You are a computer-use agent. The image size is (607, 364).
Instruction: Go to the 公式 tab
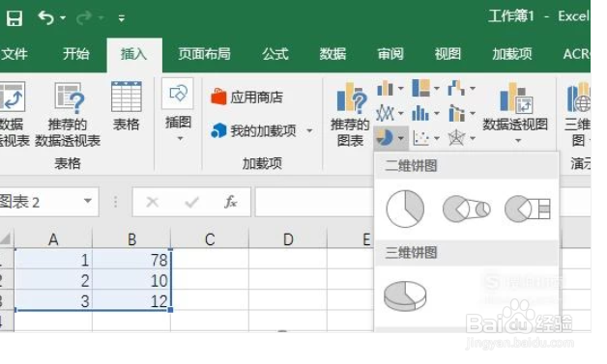(x=275, y=54)
